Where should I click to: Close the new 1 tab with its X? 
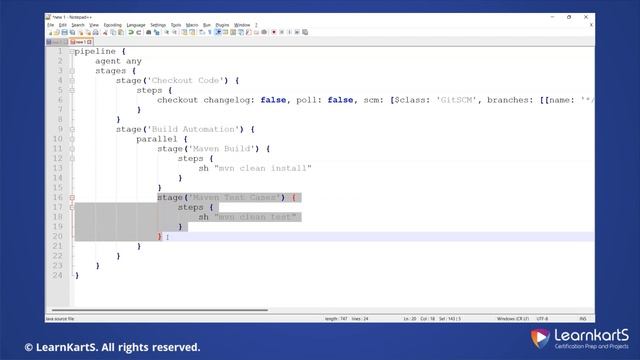pyautogui.click(x=89, y=42)
